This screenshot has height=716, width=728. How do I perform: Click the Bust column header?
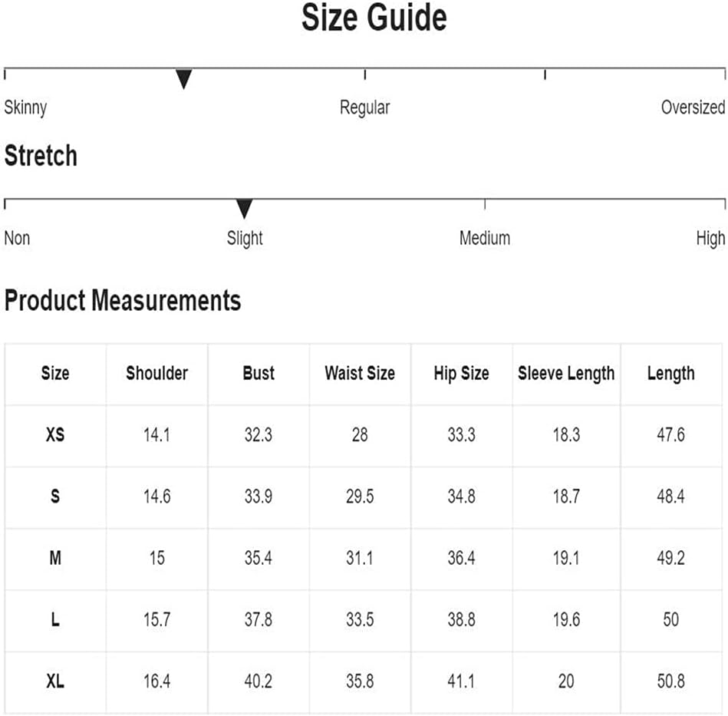(x=259, y=373)
